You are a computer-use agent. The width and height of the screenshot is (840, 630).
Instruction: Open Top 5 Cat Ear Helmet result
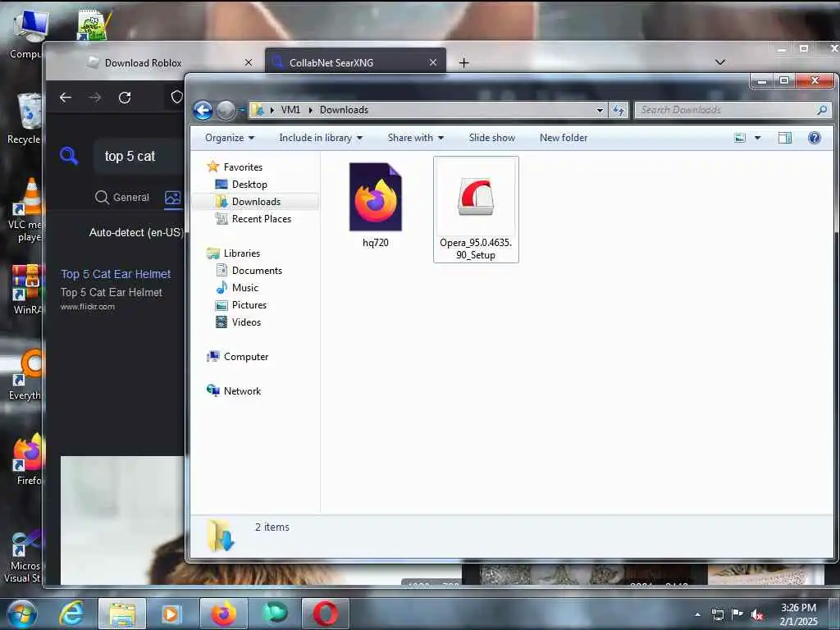tap(116, 274)
